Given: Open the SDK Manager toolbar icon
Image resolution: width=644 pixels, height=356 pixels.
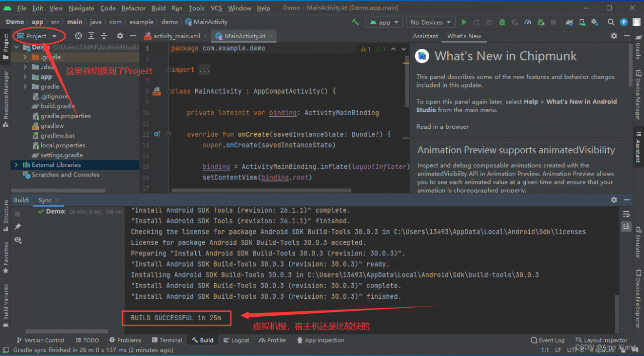Looking at the screenshot, I should coord(595,22).
